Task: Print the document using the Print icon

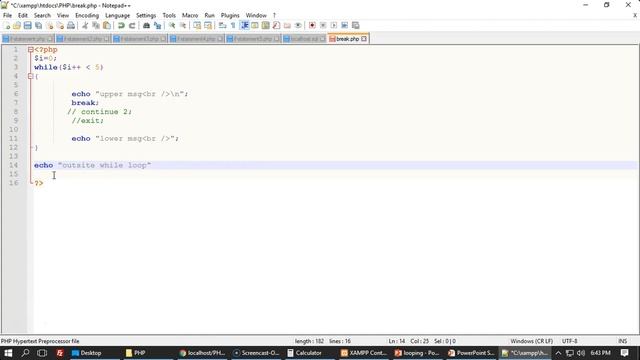Action: (71, 25)
